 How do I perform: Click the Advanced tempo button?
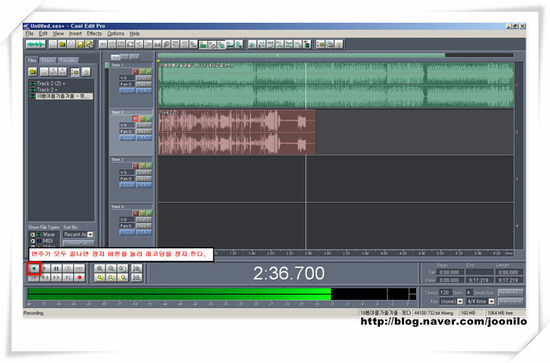510,292
